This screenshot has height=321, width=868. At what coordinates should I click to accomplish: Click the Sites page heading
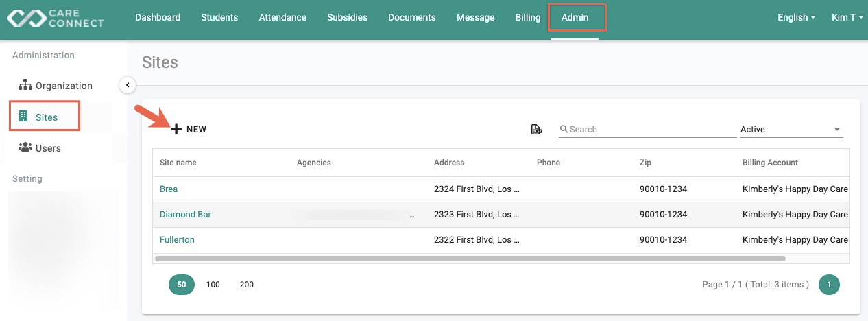[160, 62]
